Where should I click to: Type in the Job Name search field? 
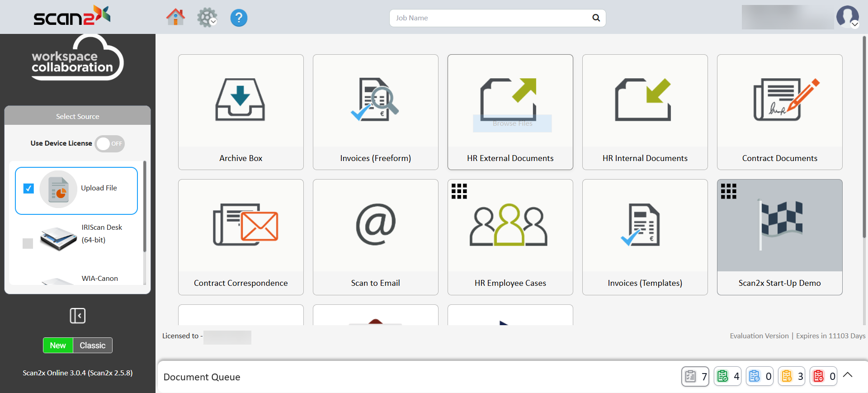491,18
